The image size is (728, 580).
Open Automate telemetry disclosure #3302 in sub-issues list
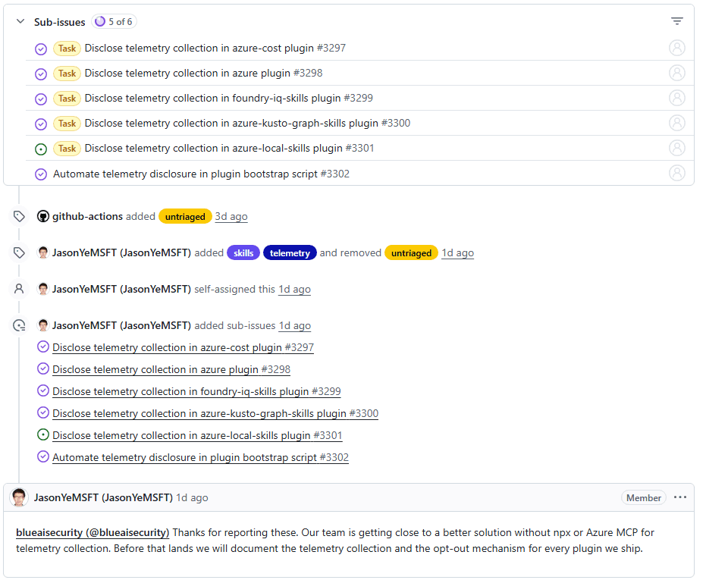click(201, 174)
